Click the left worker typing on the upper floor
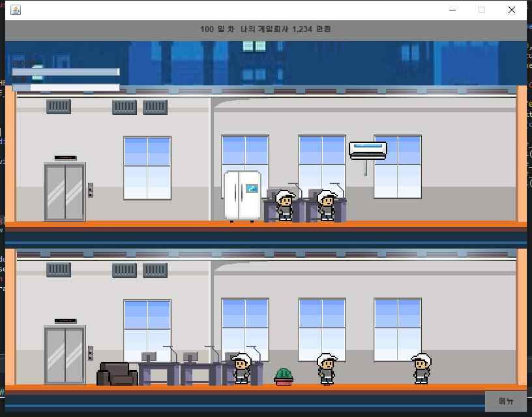532x417 pixels. pos(284,202)
